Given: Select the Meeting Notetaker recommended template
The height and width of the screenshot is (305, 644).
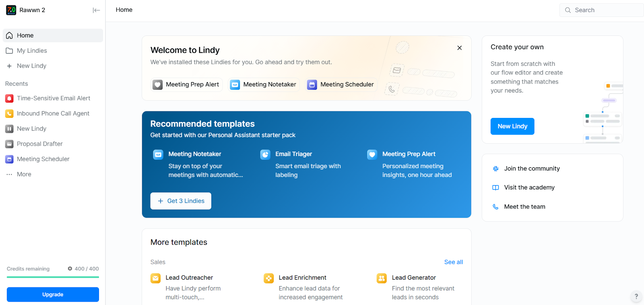Looking at the screenshot, I should point(200,164).
